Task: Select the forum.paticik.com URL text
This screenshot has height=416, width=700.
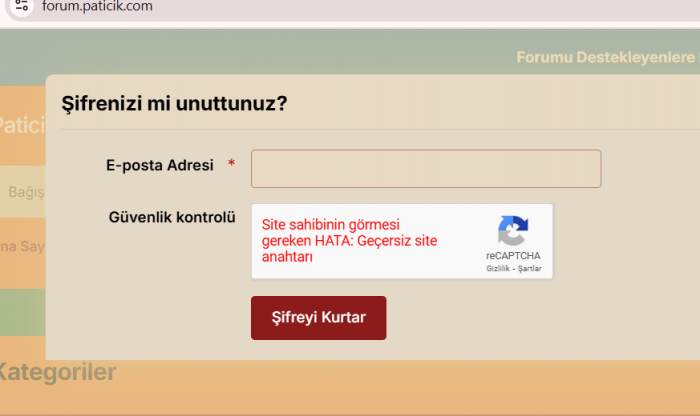Action: click(97, 6)
